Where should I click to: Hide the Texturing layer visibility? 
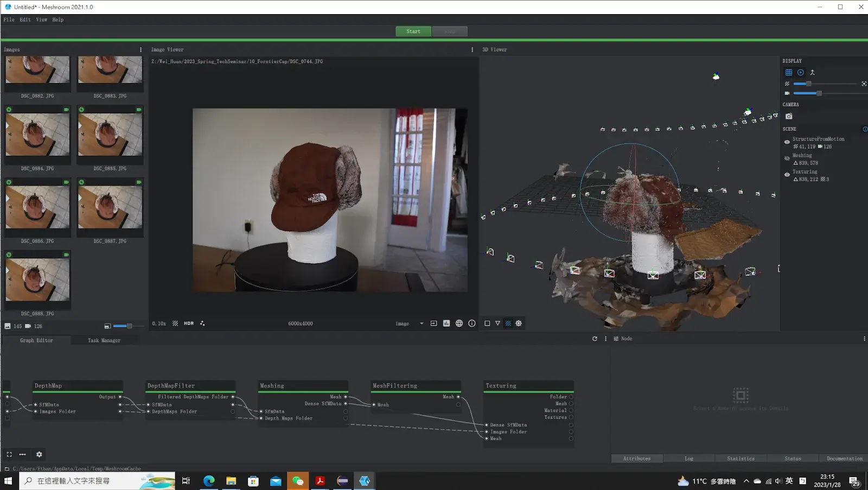787,175
